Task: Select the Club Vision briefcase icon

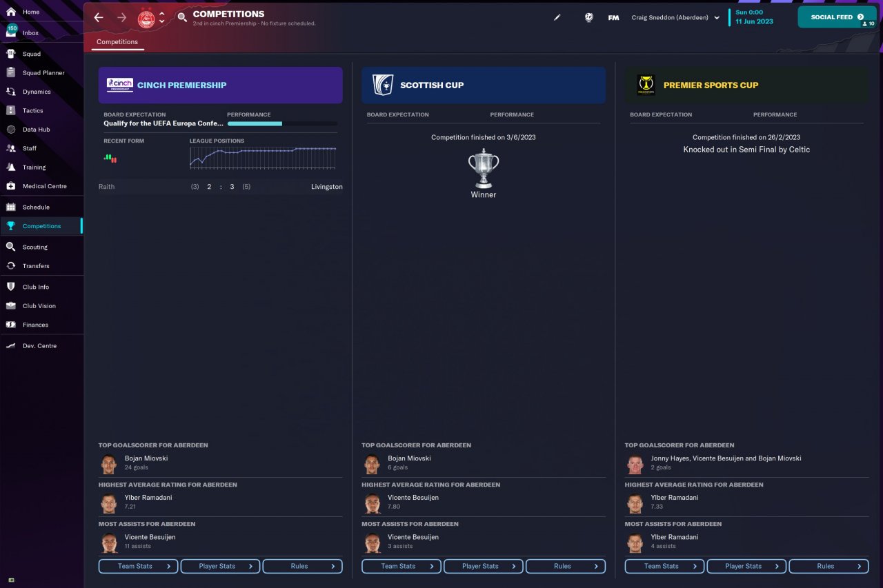Action: [x=11, y=306]
